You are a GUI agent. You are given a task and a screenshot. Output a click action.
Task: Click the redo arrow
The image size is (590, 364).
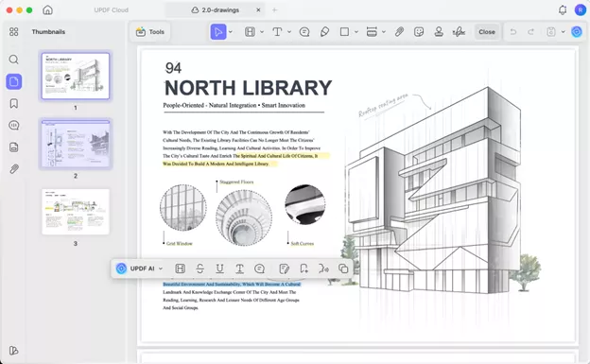[530, 32]
